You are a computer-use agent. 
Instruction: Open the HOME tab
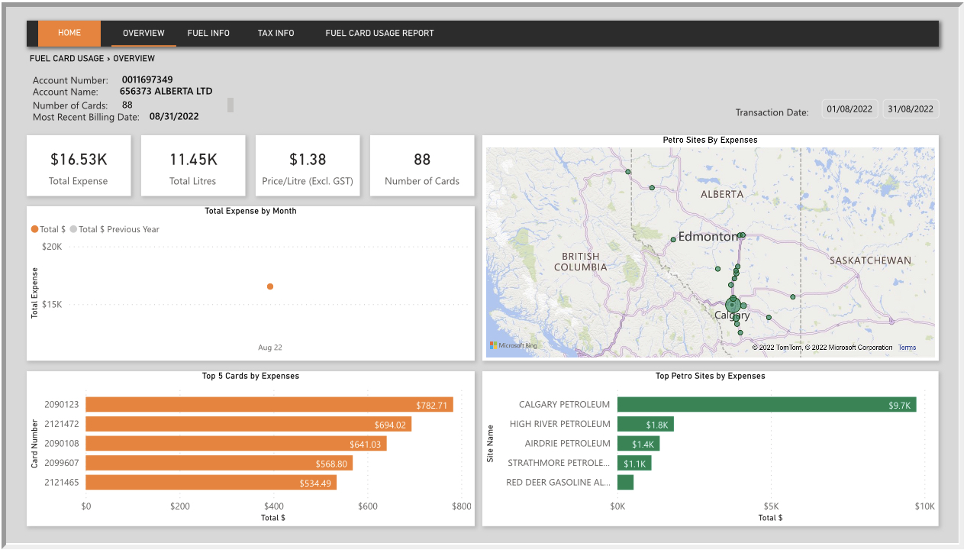tap(69, 33)
